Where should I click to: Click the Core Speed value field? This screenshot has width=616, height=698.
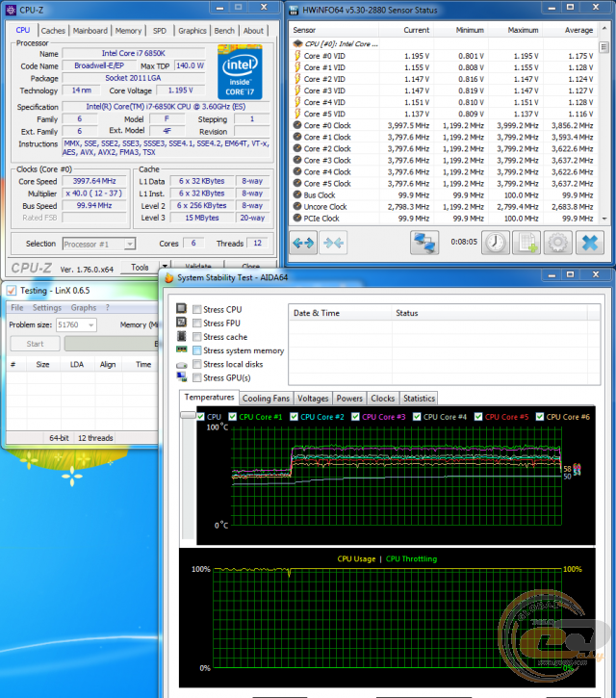94,181
